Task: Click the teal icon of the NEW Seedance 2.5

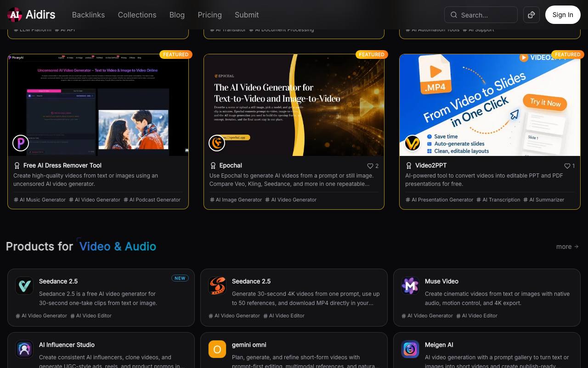Action: click(x=24, y=286)
